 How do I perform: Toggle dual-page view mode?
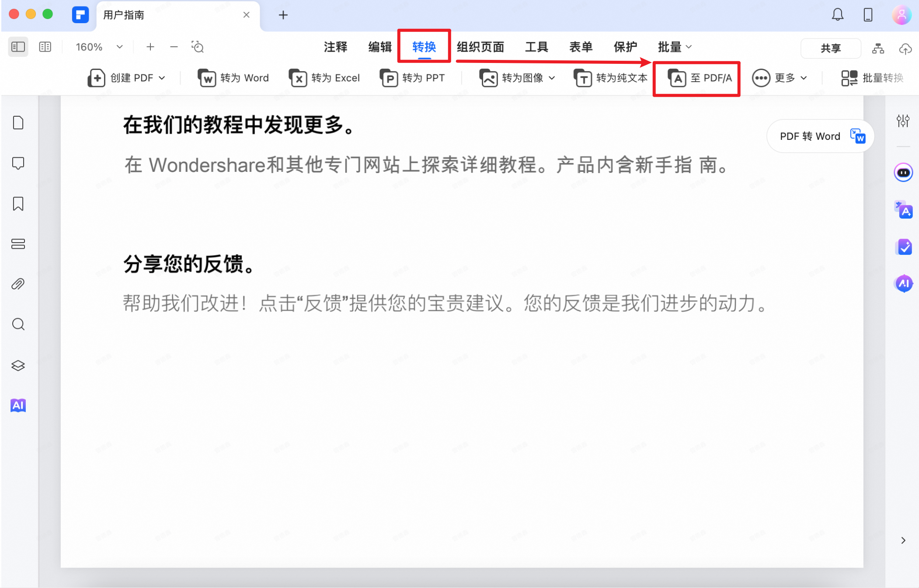[x=45, y=46]
